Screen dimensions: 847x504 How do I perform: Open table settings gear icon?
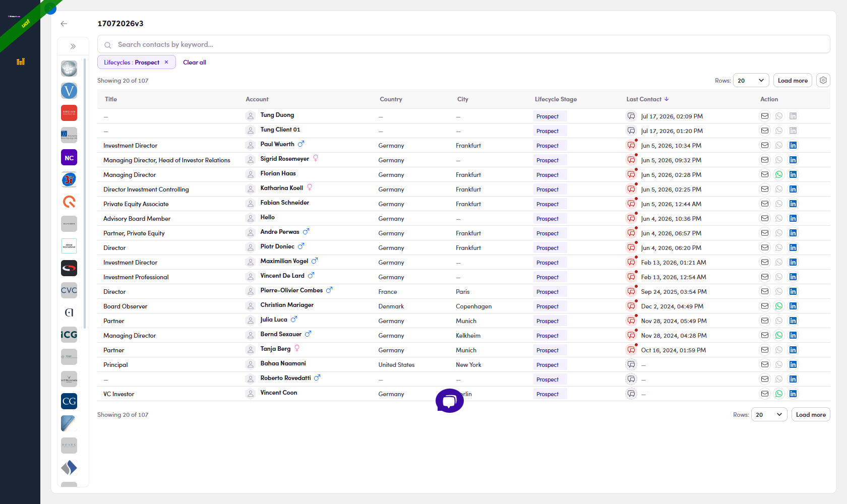[823, 80]
